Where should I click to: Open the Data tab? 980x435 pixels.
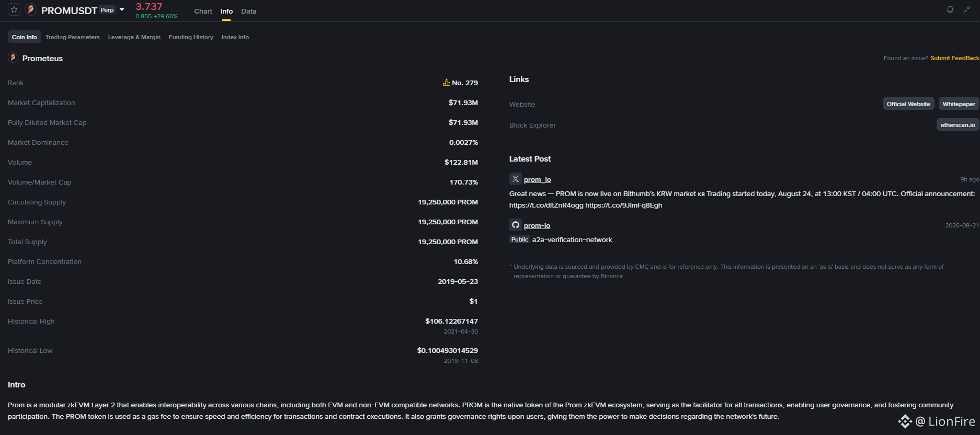click(249, 11)
